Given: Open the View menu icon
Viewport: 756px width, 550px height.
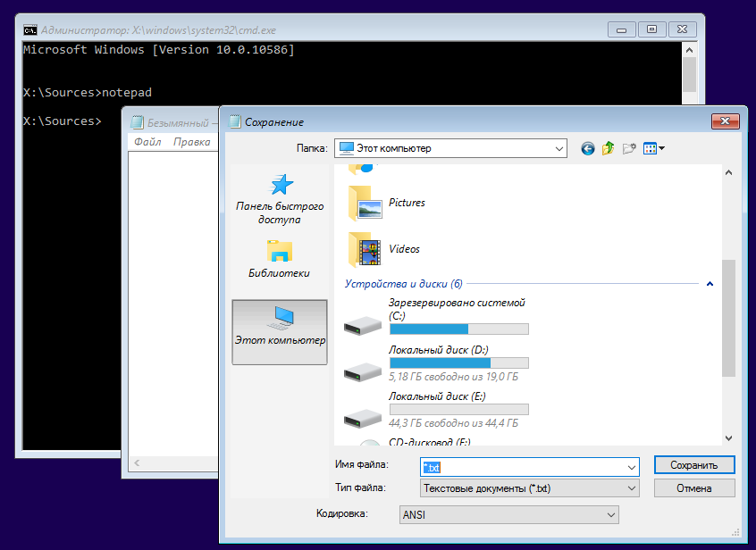Looking at the screenshot, I should coord(654,148).
